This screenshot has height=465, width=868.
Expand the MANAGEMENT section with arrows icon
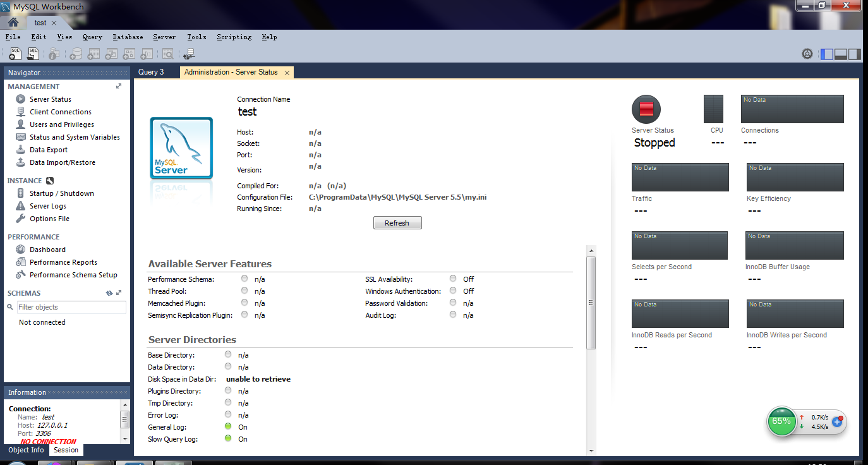pos(119,86)
